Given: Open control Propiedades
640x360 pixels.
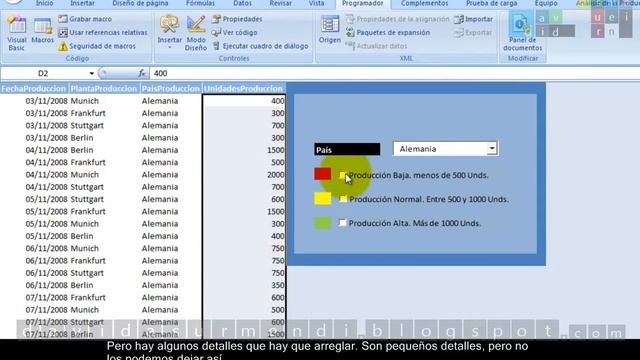Looking at the screenshot, I should [x=237, y=19].
